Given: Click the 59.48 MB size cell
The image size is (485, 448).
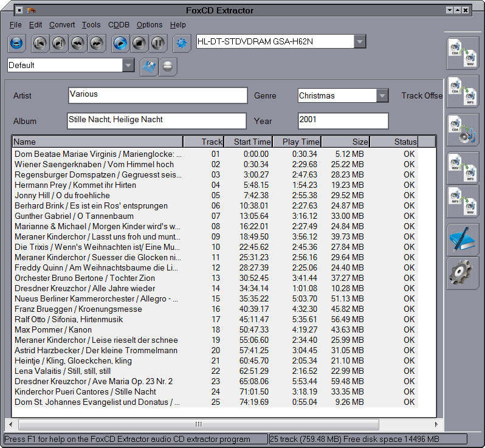Looking at the screenshot, I should coord(348,381).
